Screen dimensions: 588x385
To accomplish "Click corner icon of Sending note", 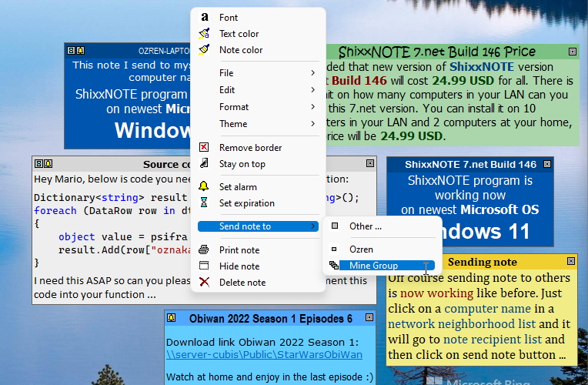I will pyautogui.click(x=571, y=261).
